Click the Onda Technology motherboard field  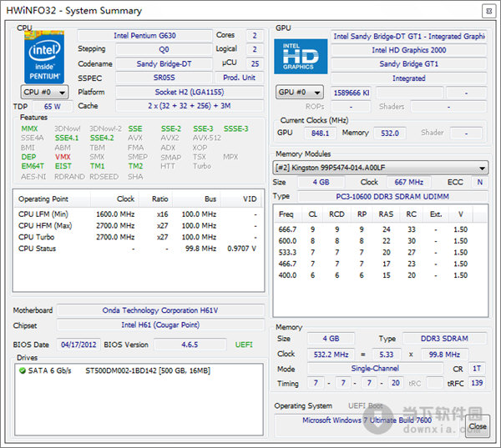(x=160, y=310)
